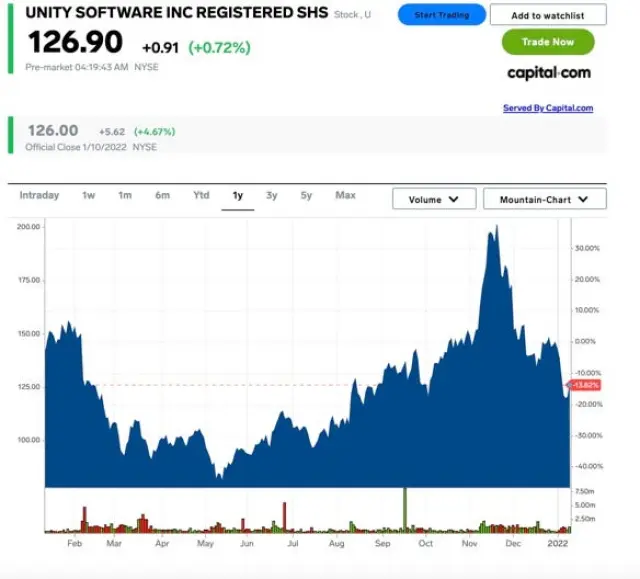This screenshot has width=640, height=579.
Task: Select the 1m time range
Action: pos(125,196)
